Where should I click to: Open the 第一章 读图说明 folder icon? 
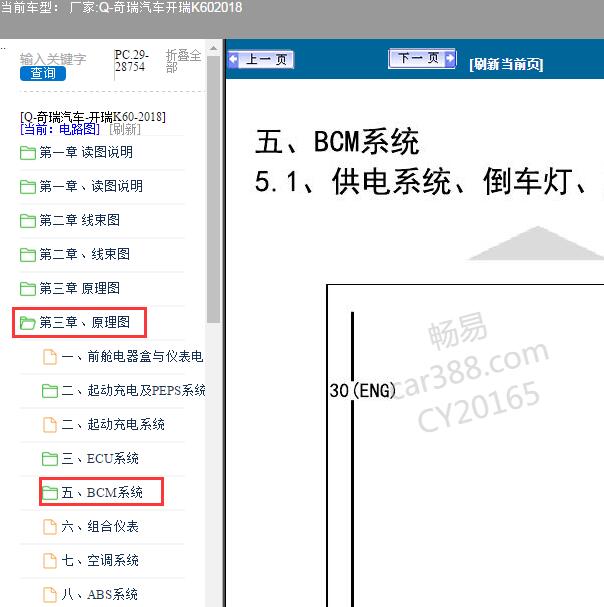point(28,153)
